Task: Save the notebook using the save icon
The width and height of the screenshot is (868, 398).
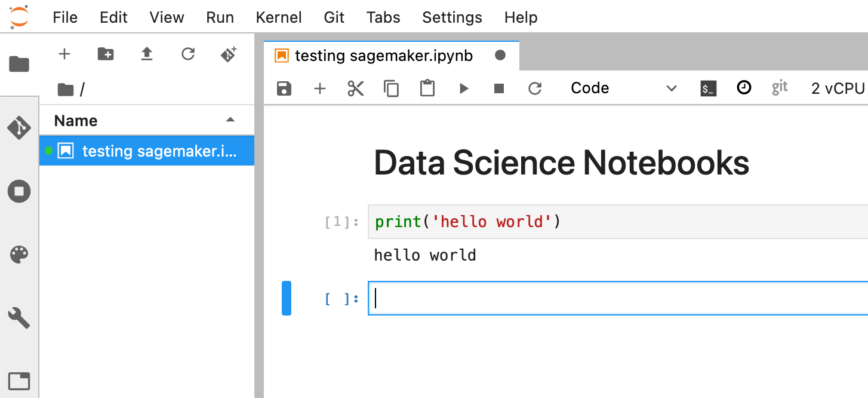Action: pos(284,88)
